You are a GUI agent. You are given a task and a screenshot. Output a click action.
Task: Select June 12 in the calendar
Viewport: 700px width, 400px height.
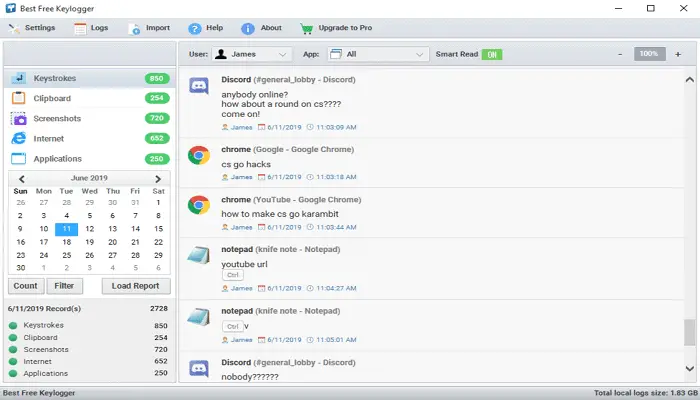point(90,229)
